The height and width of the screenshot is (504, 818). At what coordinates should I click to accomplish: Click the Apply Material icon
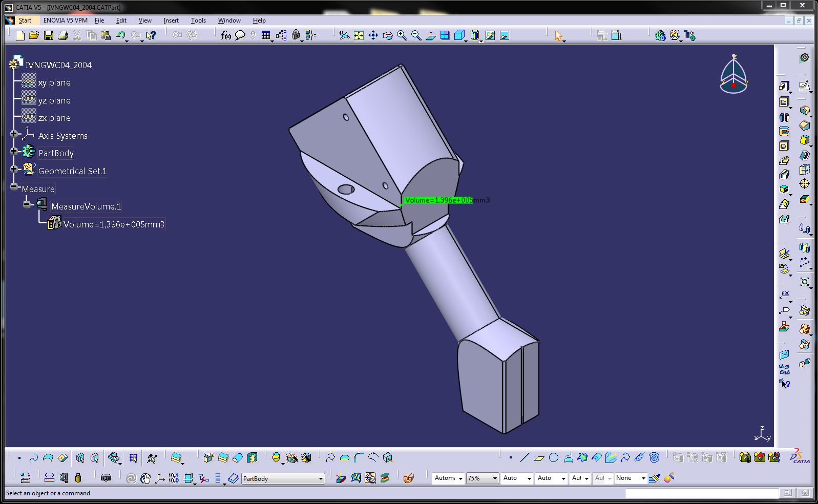408,478
